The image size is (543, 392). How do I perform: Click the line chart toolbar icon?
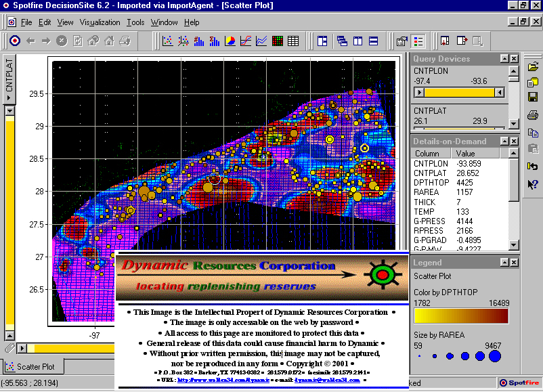tap(261, 41)
